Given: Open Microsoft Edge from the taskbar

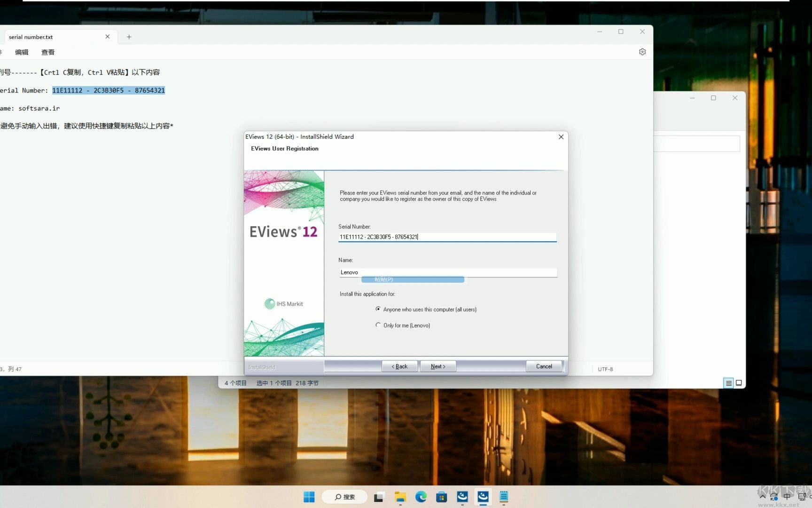Looking at the screenshot, I should (421, 497).
